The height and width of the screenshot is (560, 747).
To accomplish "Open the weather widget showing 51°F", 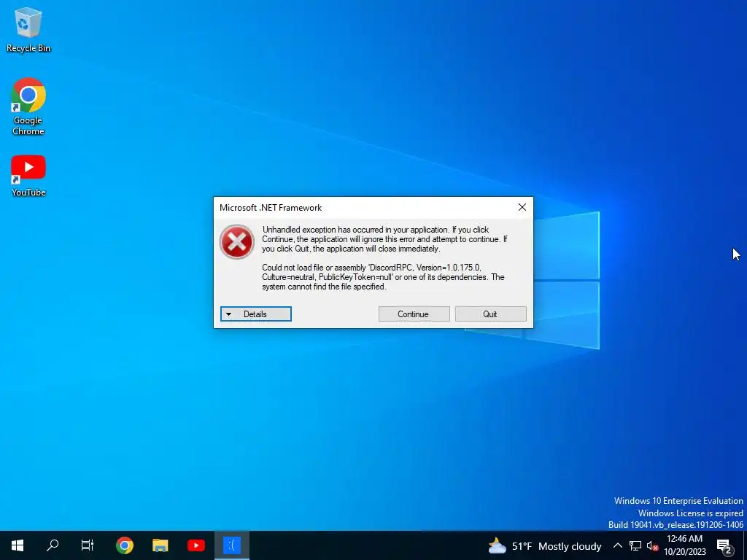I will tap(545, 545).
